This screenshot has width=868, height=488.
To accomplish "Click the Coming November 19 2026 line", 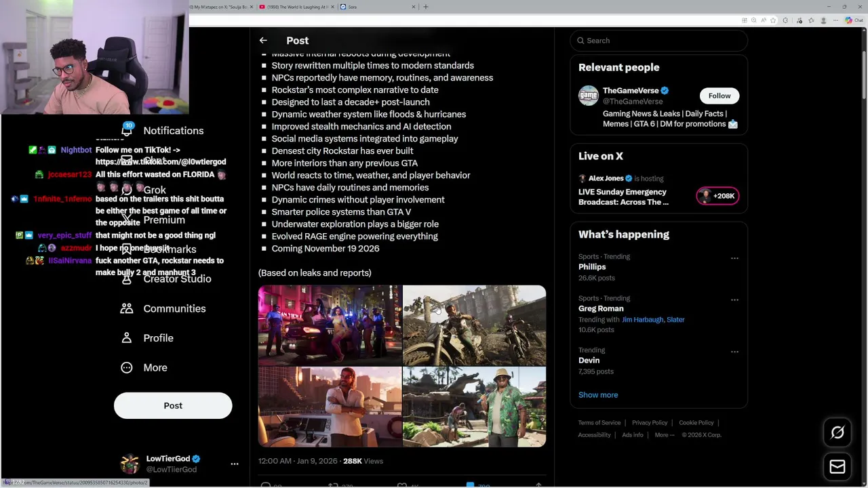I will (x=325, y=249).
